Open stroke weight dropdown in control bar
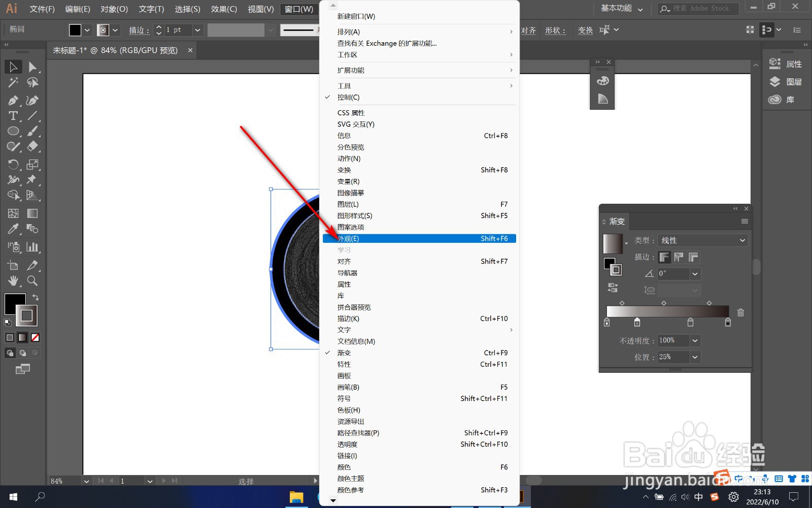Image resolution: width=812 pixels, height=508 pixels. (x=197, y=30)
